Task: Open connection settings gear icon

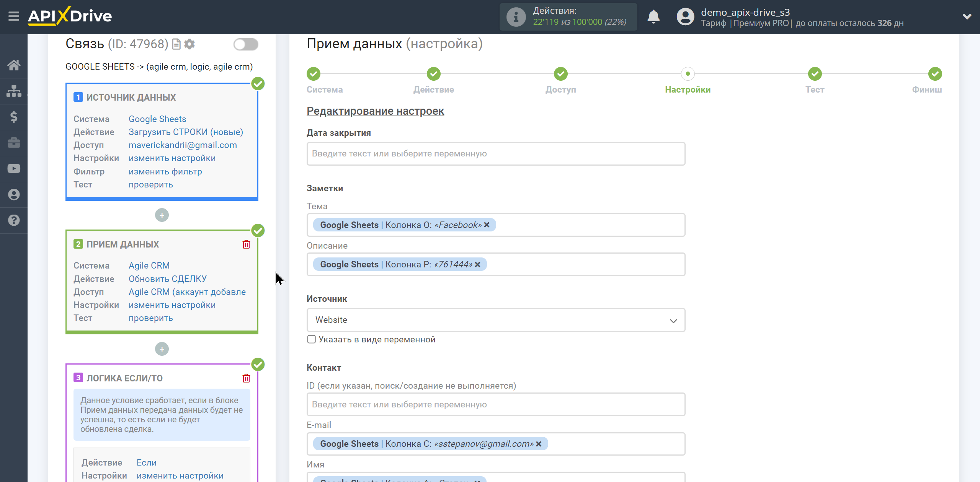Action: [x=189, y=44]
